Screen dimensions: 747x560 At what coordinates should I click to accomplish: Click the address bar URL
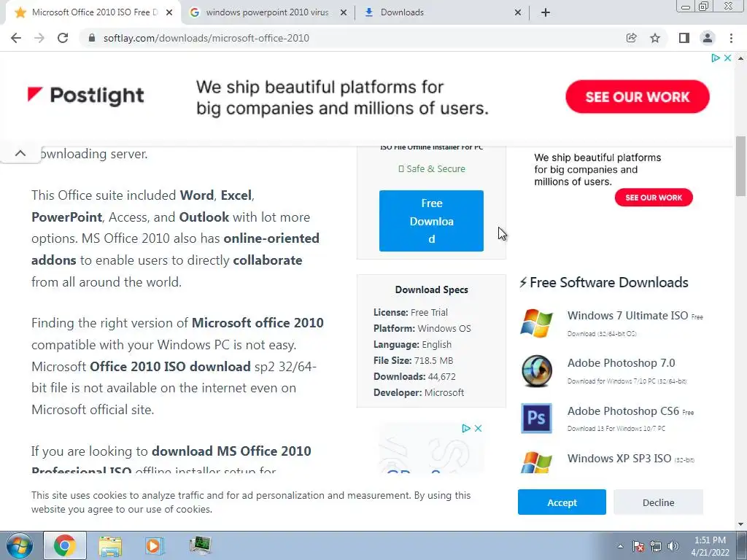[x=206, y=38]
